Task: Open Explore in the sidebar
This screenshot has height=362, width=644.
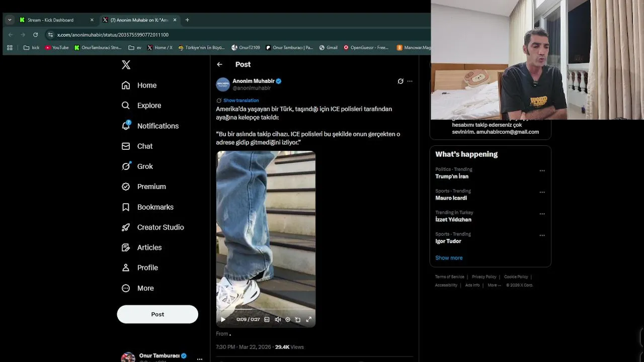Action: click(x=141, y=106)
